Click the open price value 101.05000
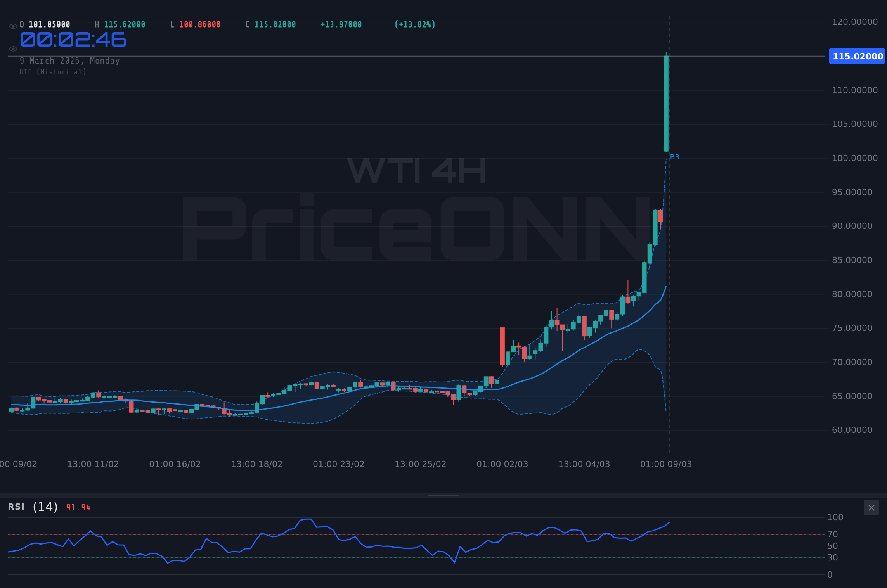 (49, 24)
